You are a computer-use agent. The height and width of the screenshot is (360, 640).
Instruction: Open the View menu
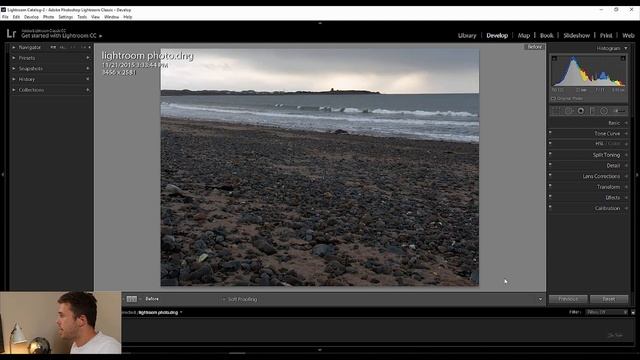click(x=95, y=17)
